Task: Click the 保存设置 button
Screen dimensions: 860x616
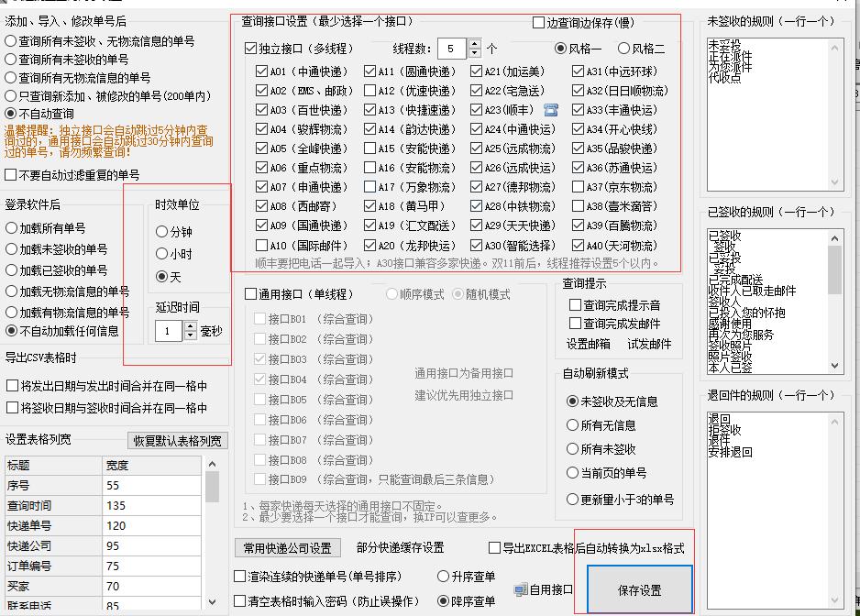Action: 638,590
